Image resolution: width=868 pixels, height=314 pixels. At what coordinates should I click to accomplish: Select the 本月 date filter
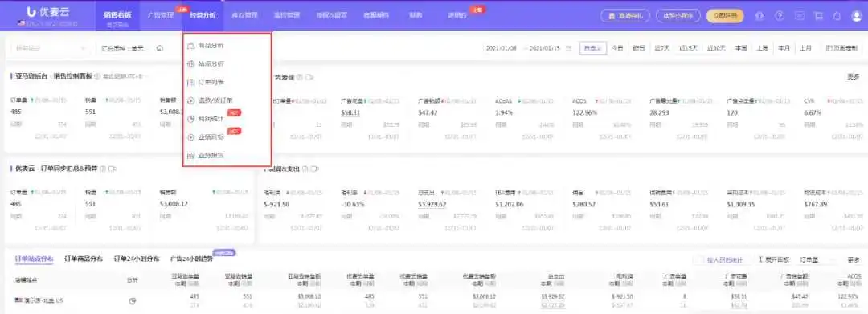784,48
